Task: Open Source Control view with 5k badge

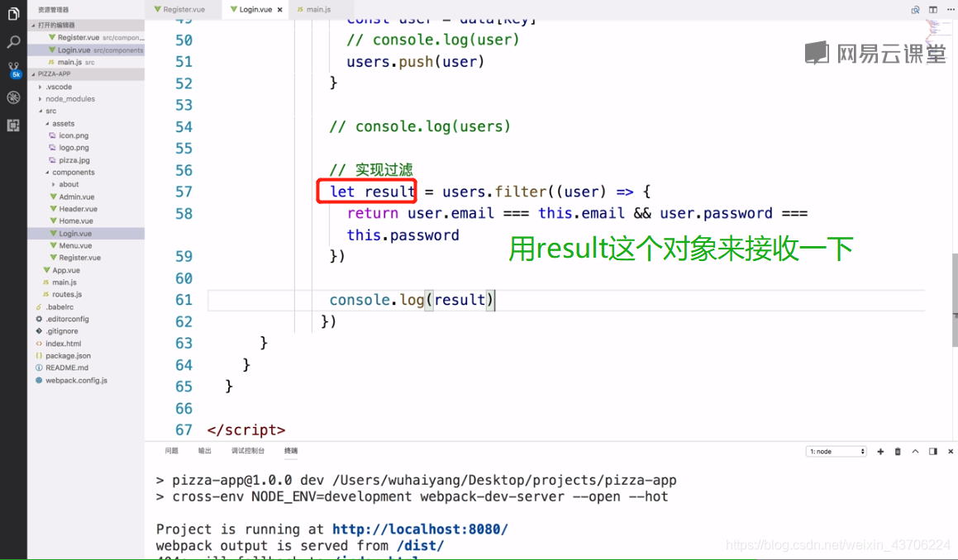Action: [x=13, y=69]
